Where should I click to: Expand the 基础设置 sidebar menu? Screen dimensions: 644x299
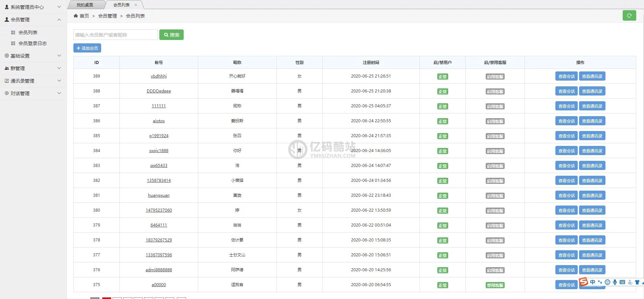[x=33, y=56]
